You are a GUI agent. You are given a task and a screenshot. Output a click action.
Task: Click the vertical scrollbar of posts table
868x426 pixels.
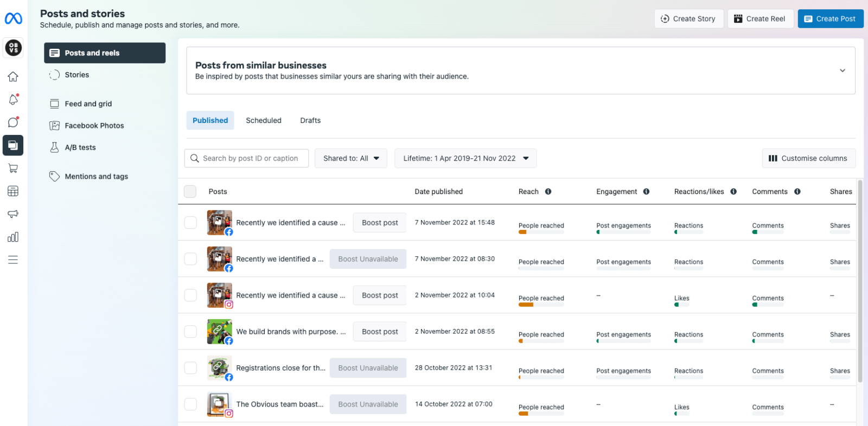[x=860, y=282]
